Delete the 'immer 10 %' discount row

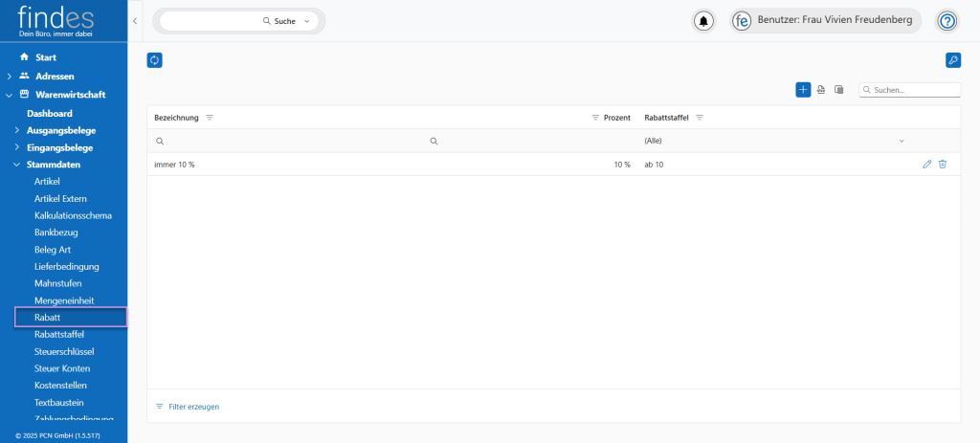(943, 165)
